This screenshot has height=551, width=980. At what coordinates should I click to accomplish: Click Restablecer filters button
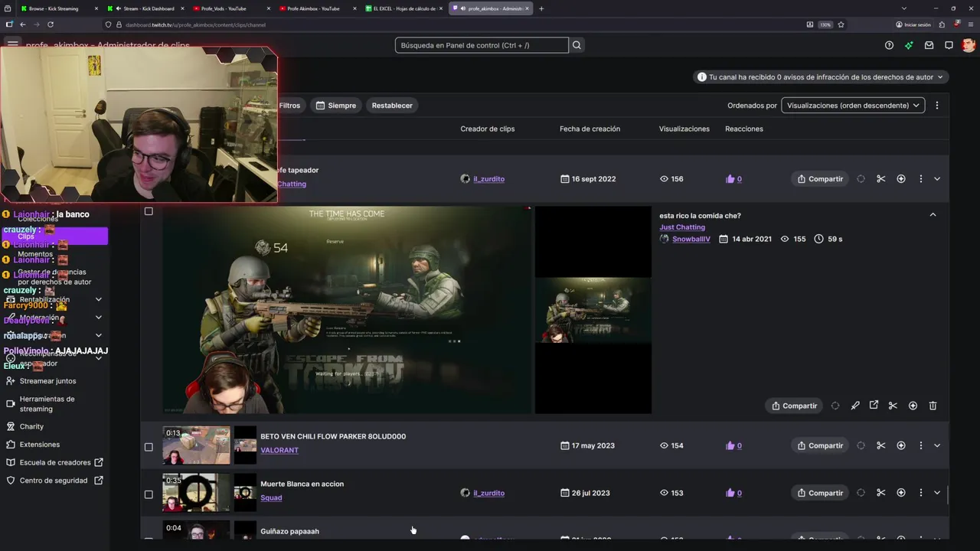tap(392, 106)
